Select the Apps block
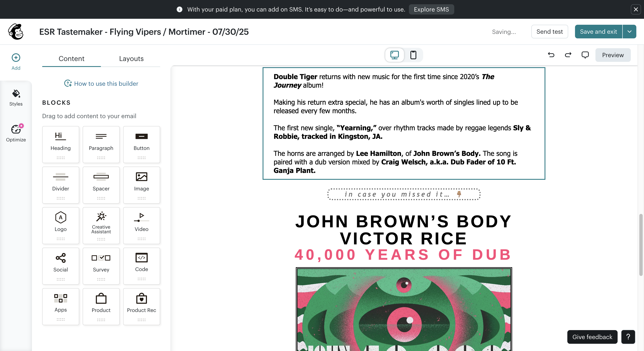The height and width of the screenshot is (351, 644). pyautogui.click(x=60, y=307)
